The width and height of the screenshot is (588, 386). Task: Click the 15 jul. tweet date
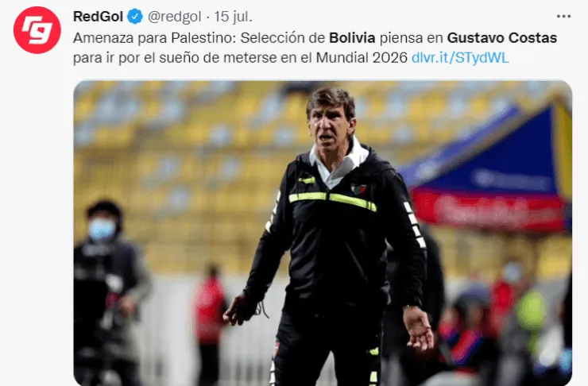[x=233, y=17]
